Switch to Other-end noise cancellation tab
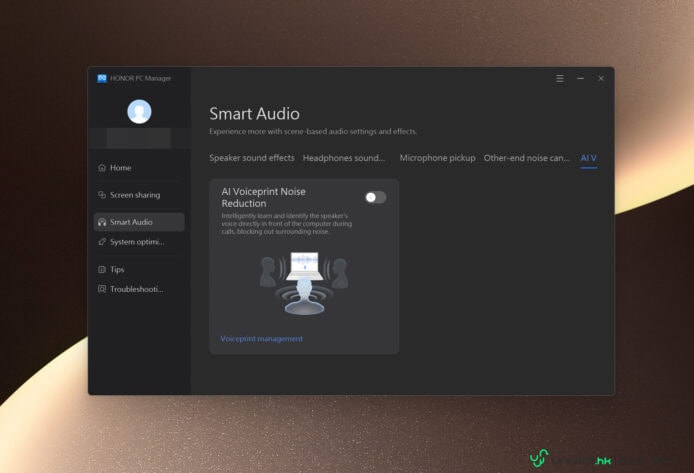Viewport: 694px width, 473px height. tap(526, 158)
